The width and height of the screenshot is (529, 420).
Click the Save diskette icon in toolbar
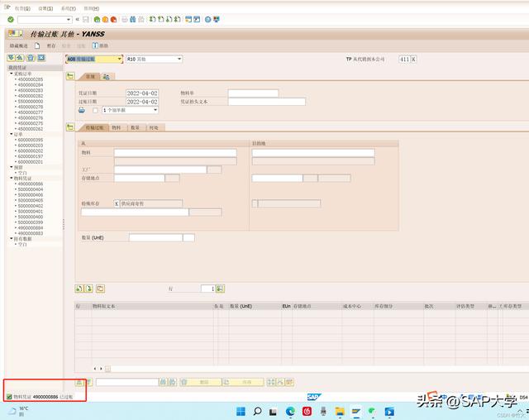pos(86,20)
